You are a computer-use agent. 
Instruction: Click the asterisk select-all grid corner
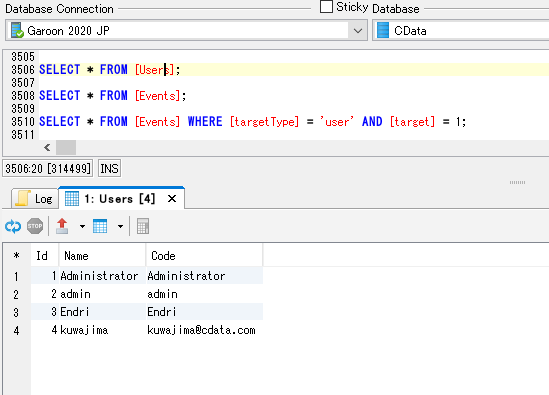click(x=16, y=256)
